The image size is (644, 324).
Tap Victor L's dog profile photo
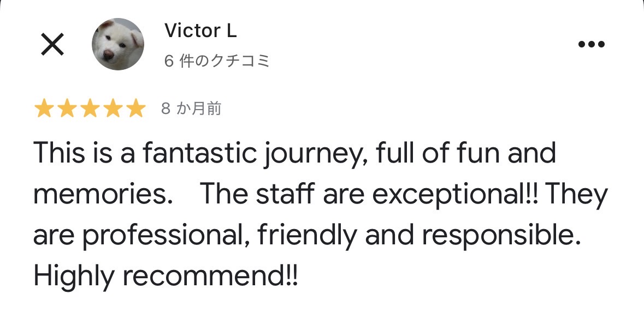(117, 44)
